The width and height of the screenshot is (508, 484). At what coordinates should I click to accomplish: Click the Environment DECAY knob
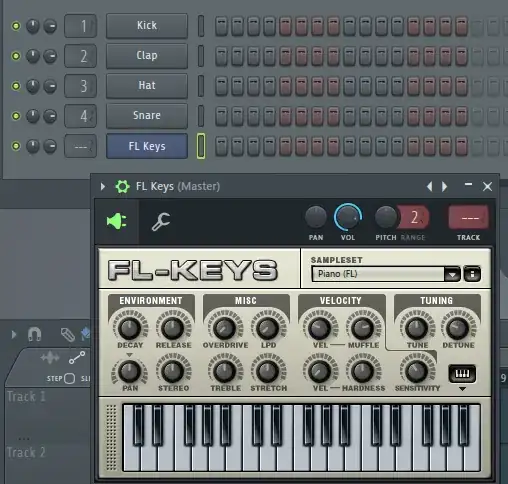coord(130,328)
